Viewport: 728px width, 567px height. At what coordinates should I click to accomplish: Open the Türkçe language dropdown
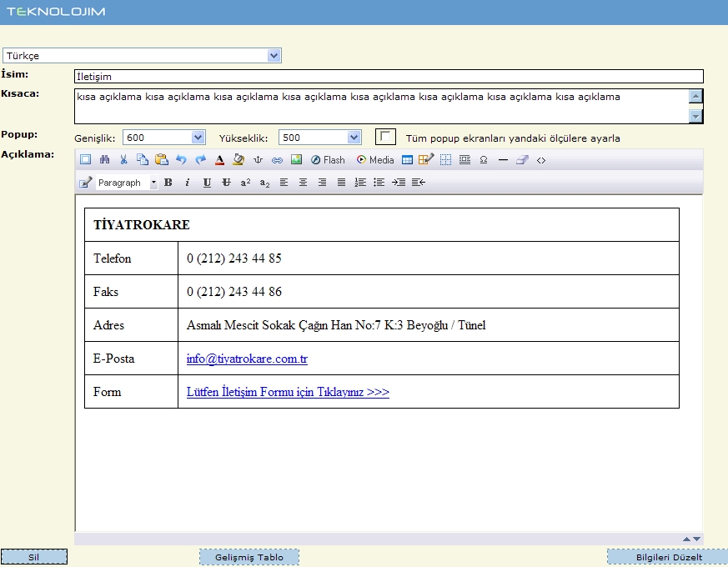pyautogui.click(x=142, y=56)
